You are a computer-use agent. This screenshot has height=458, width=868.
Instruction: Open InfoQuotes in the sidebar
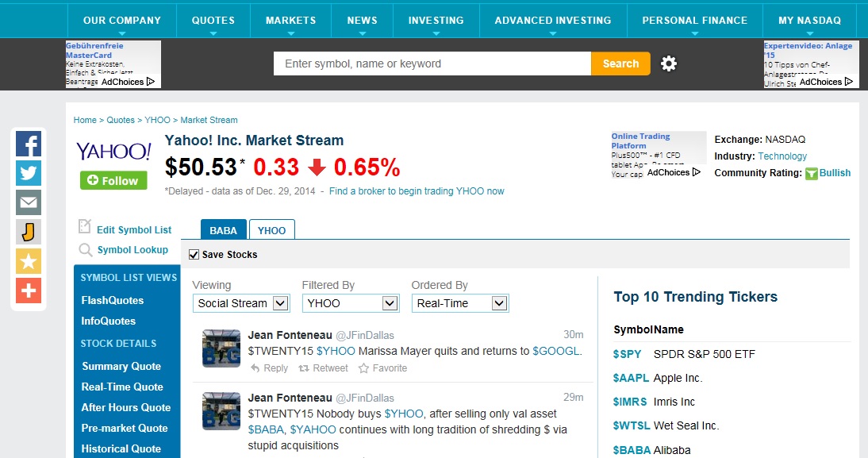point(109,321)
